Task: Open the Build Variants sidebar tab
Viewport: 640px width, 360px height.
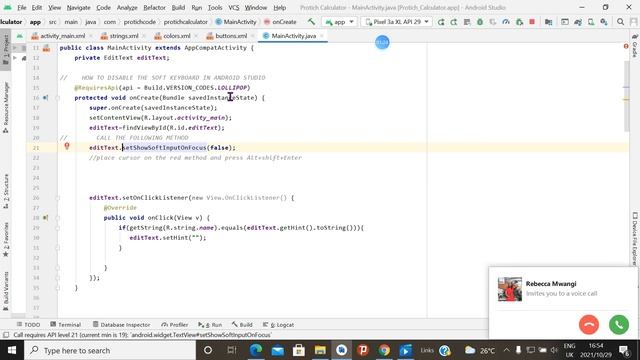Action: coord(6,291)
